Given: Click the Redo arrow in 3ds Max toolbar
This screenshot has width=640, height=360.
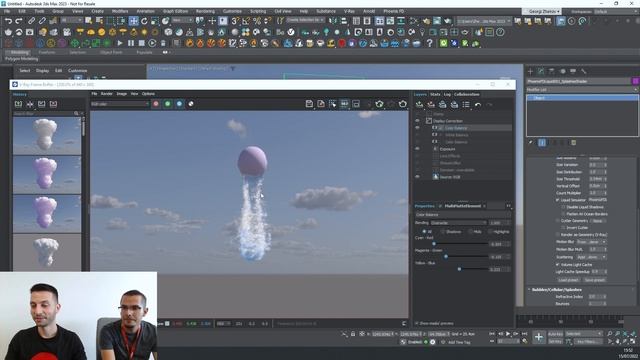Looking at the screenshot, I should coord(19,21).
